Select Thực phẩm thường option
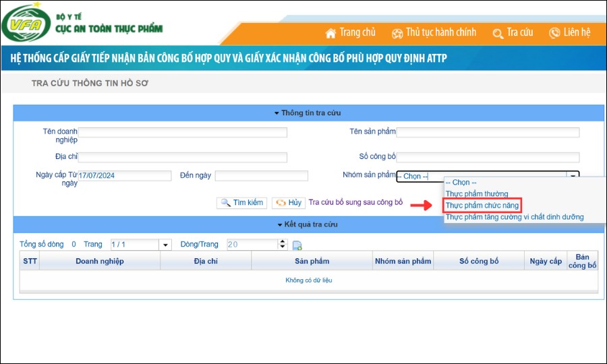The image size is (607, 364). click(477, 193)
